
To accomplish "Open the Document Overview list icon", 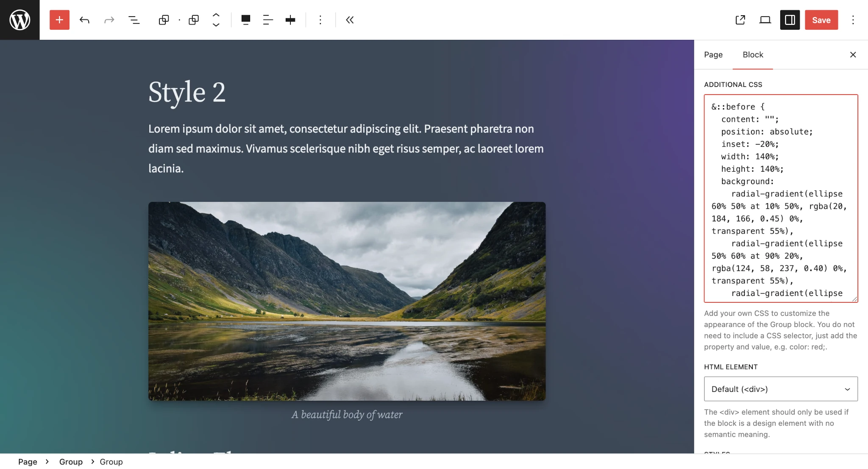I will pos(134,20).
